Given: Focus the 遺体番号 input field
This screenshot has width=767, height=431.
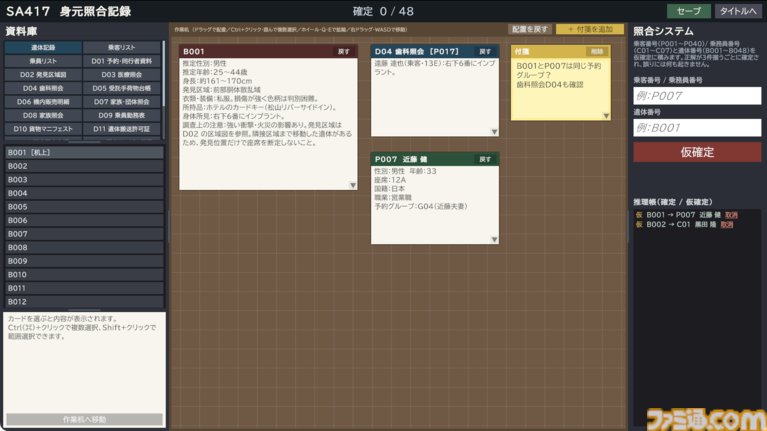Looking at the screenshot, I should point(697,128).
